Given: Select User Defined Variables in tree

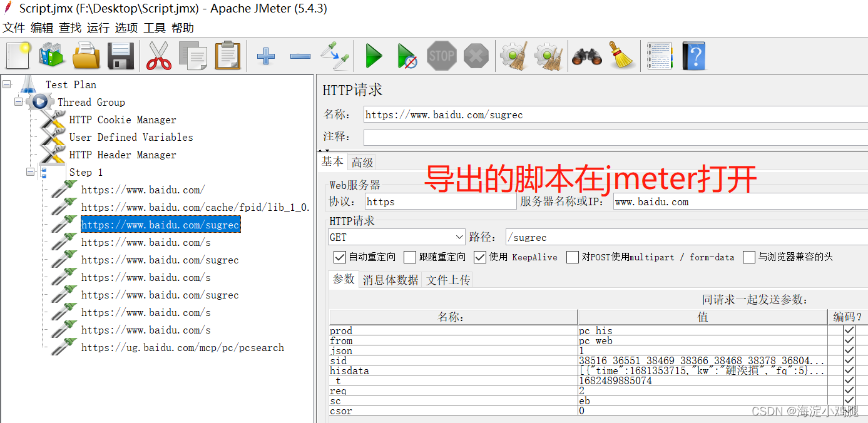Looking at the screenshot, I should coord(131,137).
